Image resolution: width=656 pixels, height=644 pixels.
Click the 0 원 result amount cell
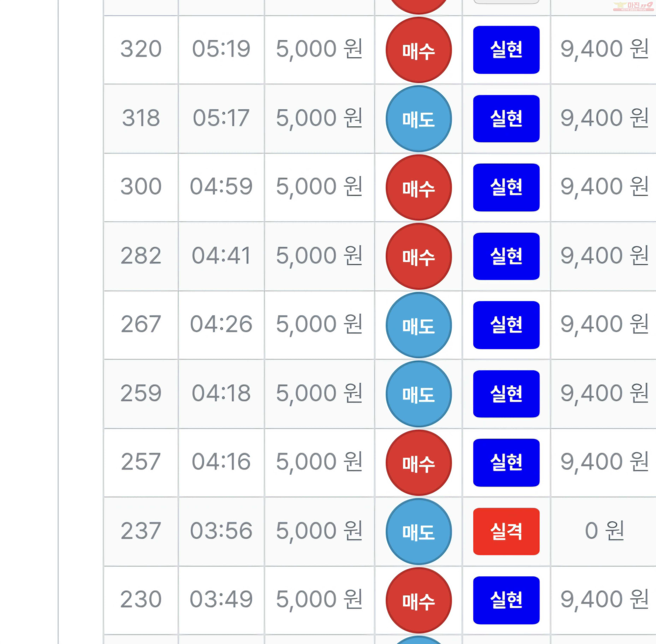coord(604,531)
